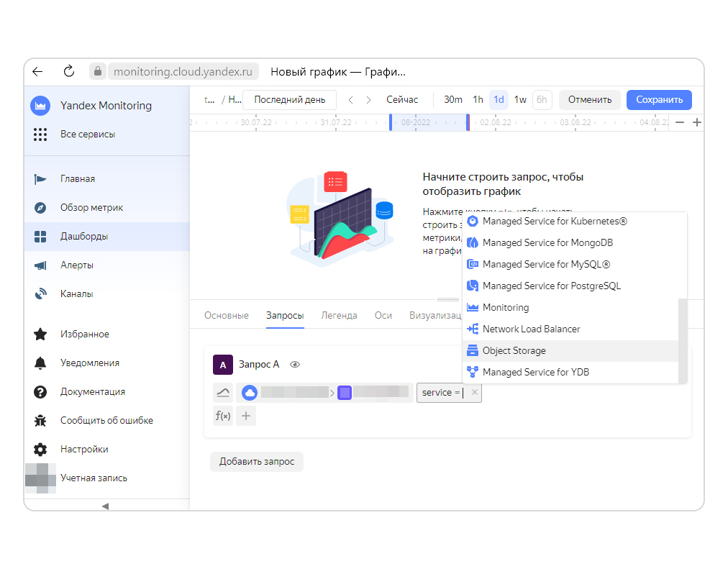Click the line chart type icon in query
The image size is (728, 569).
point(223,393)
